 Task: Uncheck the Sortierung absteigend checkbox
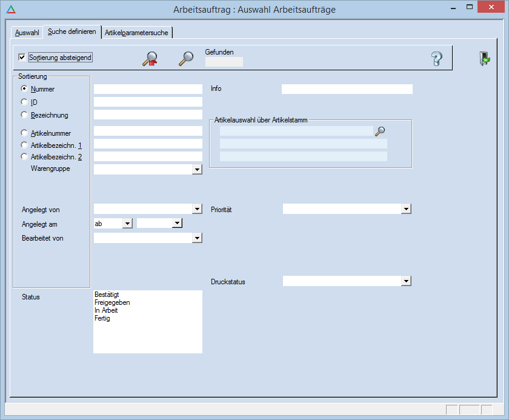22,58
